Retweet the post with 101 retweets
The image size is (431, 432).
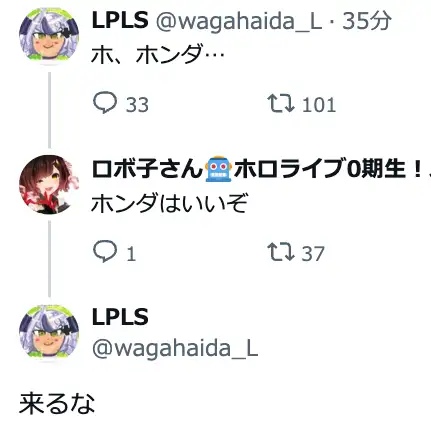tap(281, 103)
